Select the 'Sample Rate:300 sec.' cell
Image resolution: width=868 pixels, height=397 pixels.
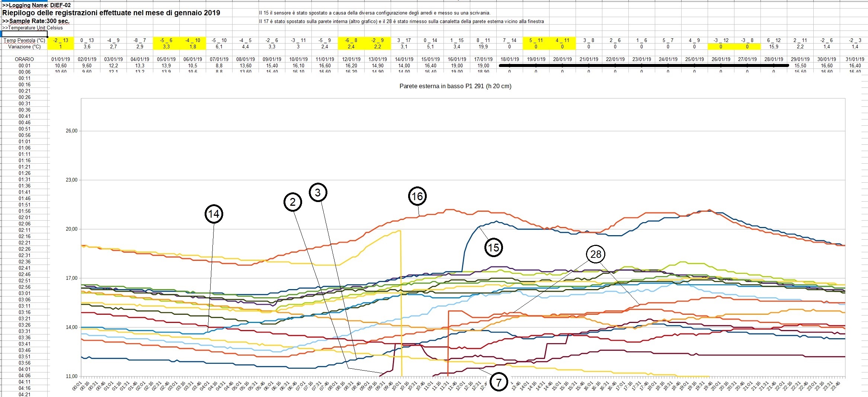pyautogui.click(x=36, y=21)
